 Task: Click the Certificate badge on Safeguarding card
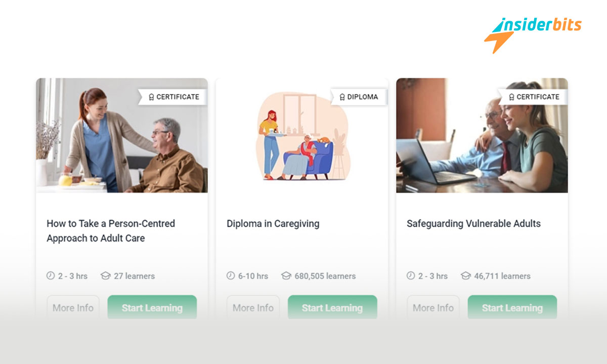[x=534, y=97]
